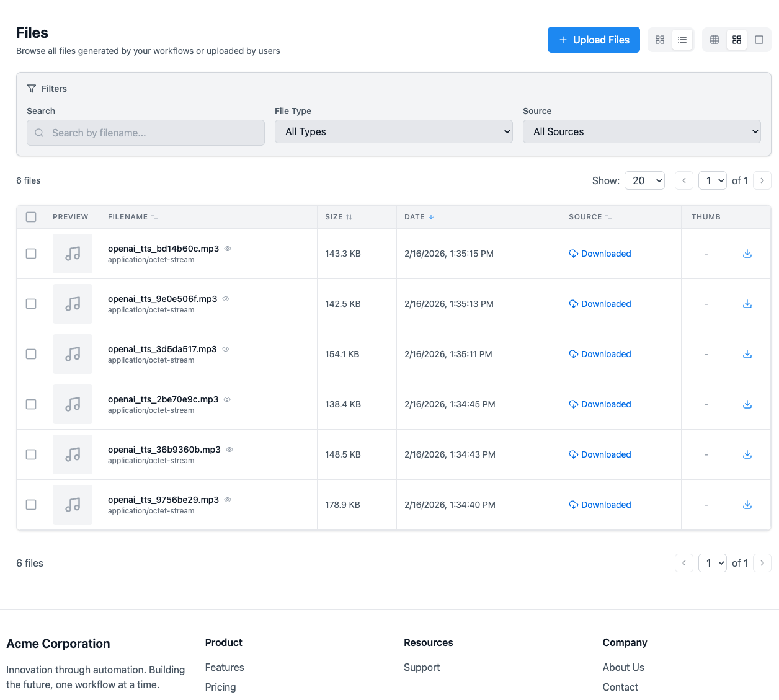
Task: Focus the Search by filename field
Action: (146, 133)
